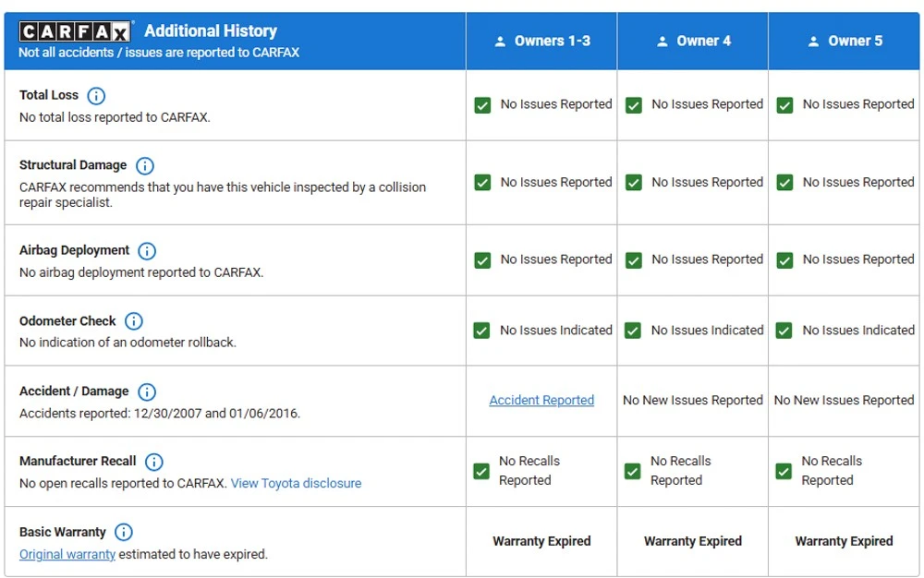Open the Basic Warranty info icon
The width and height of the screenshot is (924, 578).
click(123, 532)
